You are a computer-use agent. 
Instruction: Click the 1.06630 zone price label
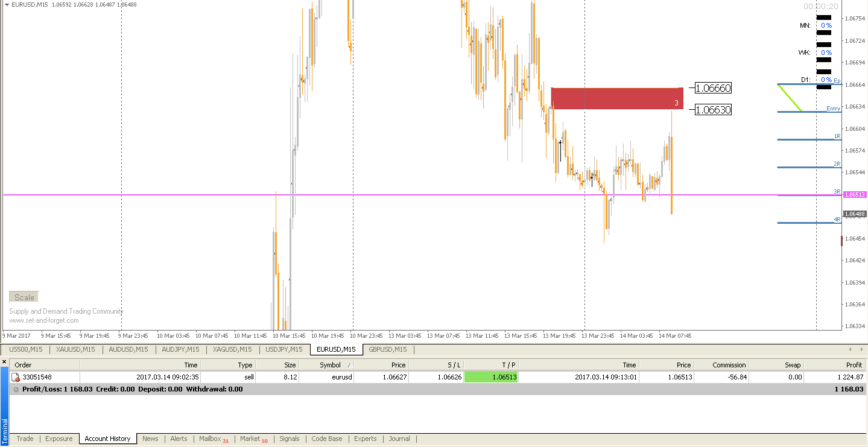713,110
